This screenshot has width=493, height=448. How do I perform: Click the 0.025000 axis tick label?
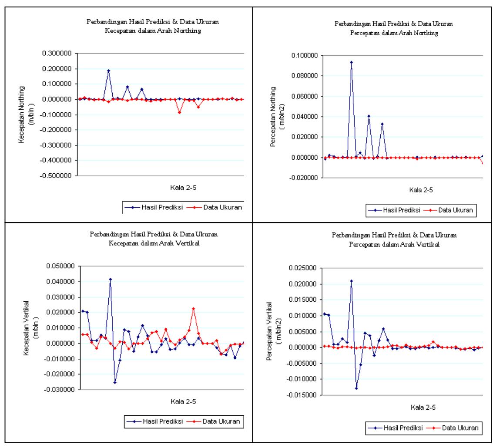pos(303,268)
